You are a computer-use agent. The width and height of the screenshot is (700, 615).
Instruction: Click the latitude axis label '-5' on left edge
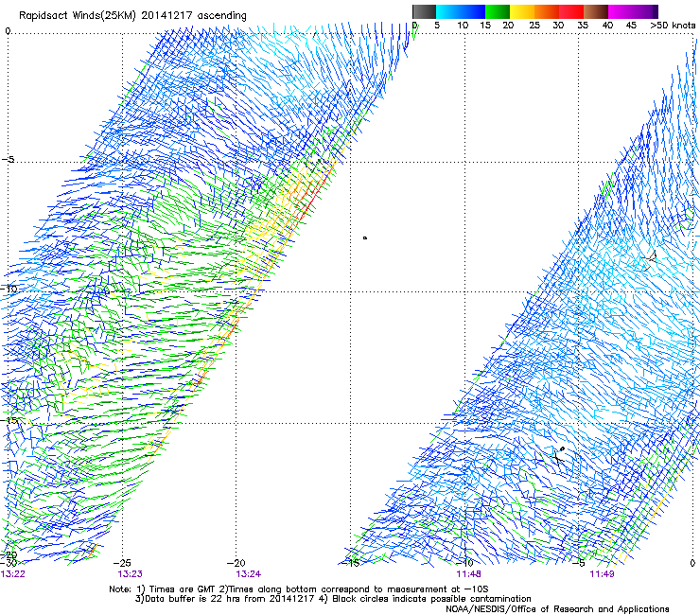pyautogui.click(x=8, y=160)
